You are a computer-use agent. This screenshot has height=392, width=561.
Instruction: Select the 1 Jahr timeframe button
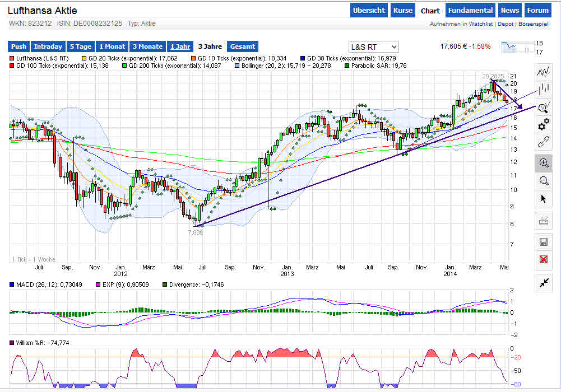[x=180, y=46]
